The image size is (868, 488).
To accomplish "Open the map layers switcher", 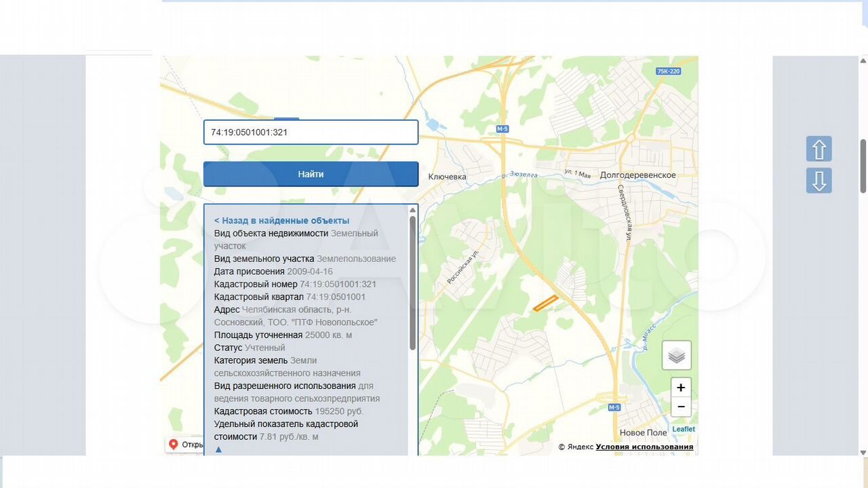I will tap(676, 356).
